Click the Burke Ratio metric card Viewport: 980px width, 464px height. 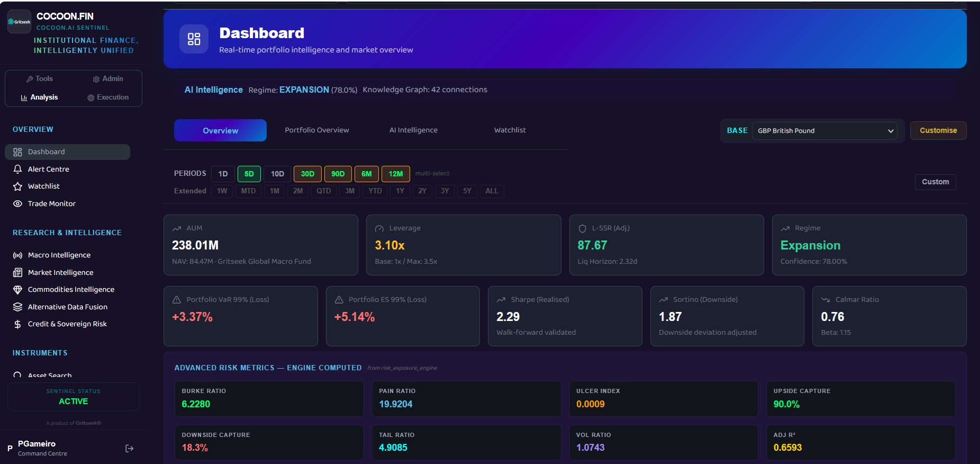click(269, 399)
